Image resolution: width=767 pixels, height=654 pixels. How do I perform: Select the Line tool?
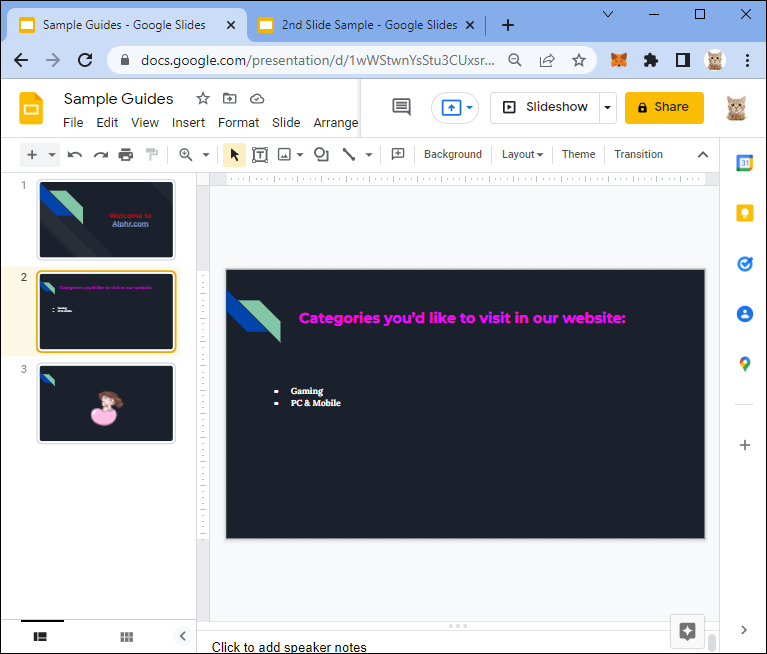pyautogui.click(x=349, y=155)
